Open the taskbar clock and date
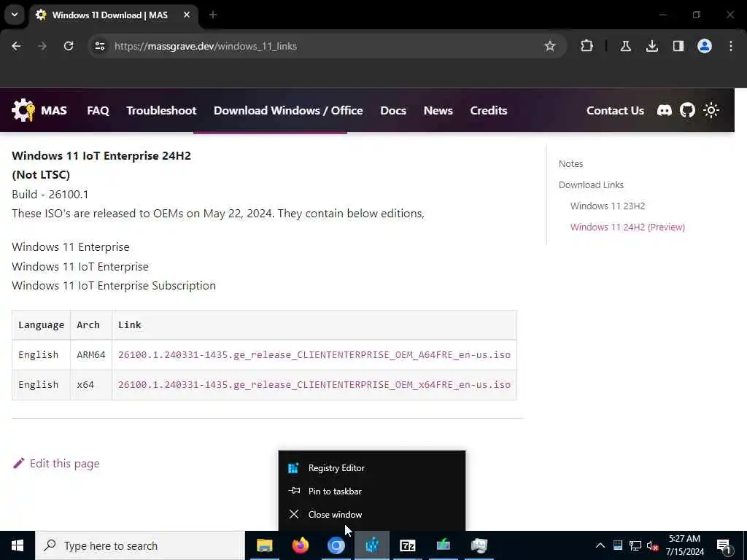Viewport: 747px width, 560px height. (684, 545)
